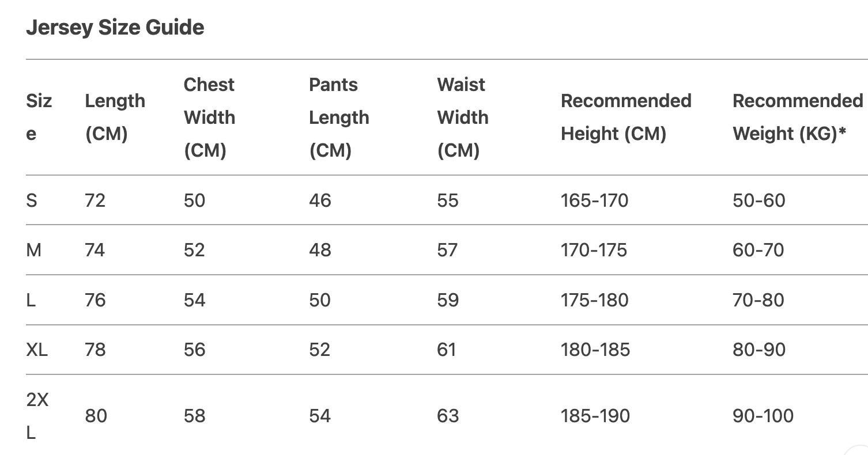Click the XL row chest width 56
868x455 pixels.
pos(194,350)
